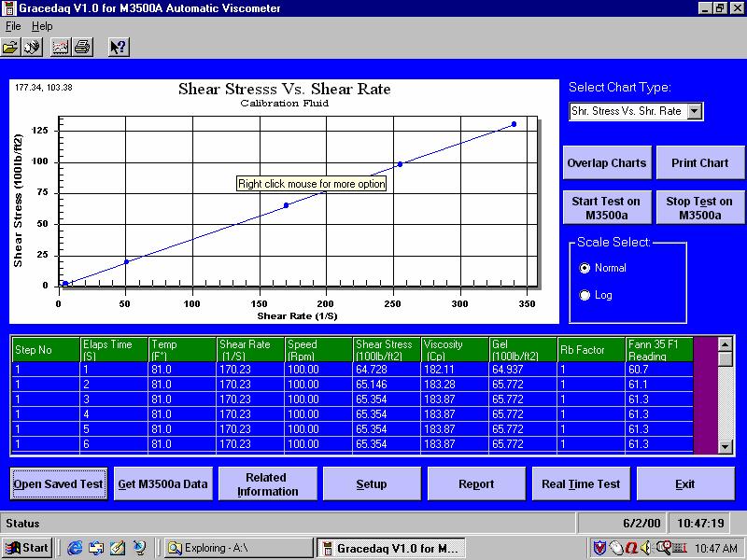Click the Shear Rate column header
The image size is (747, 560).
pos(250,349)
